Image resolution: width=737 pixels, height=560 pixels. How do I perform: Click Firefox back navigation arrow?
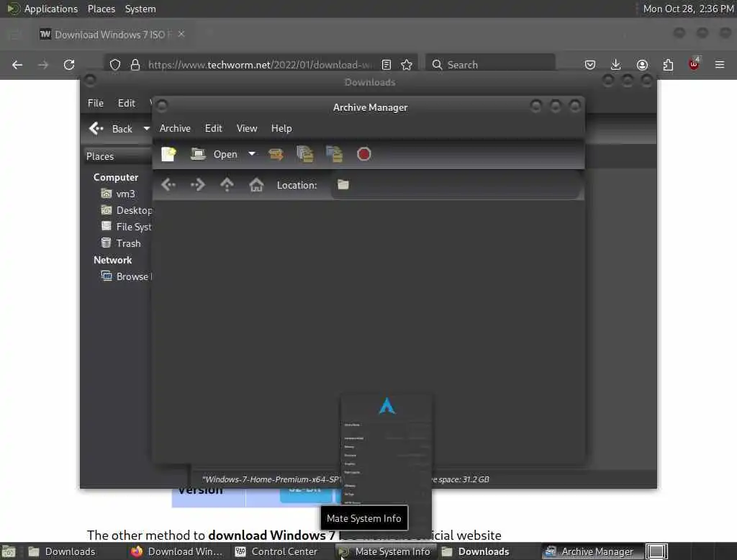pyautogui.click(x=17, y=65)
